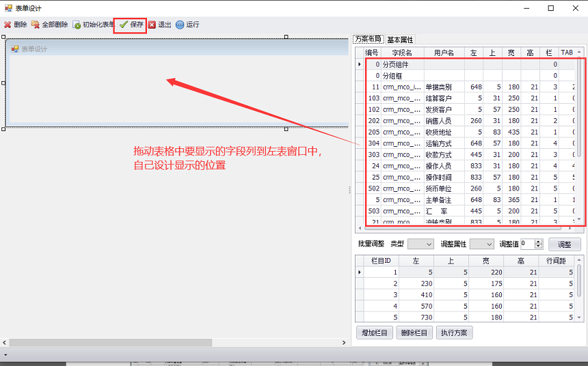Click the 栏目ID column header

[381, 261]
